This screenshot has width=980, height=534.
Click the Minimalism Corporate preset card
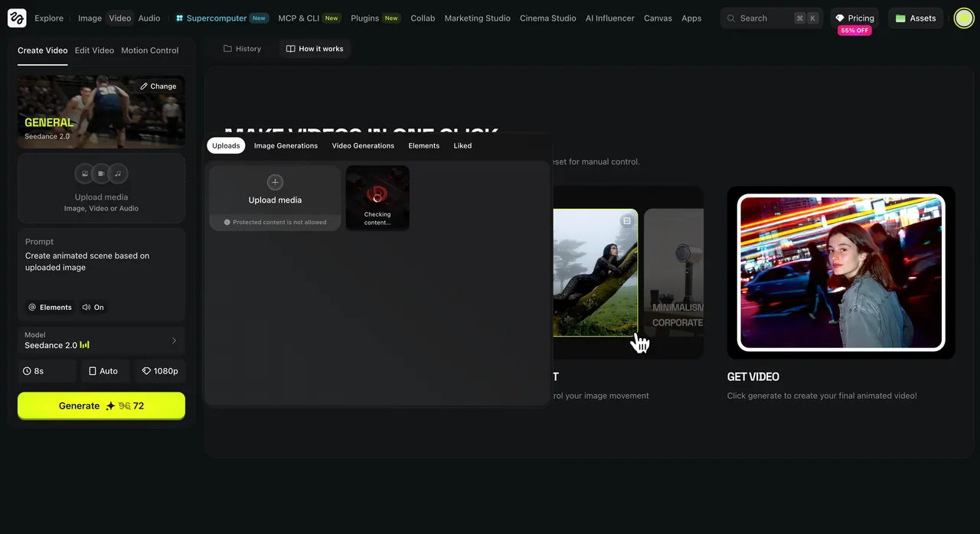674,272
